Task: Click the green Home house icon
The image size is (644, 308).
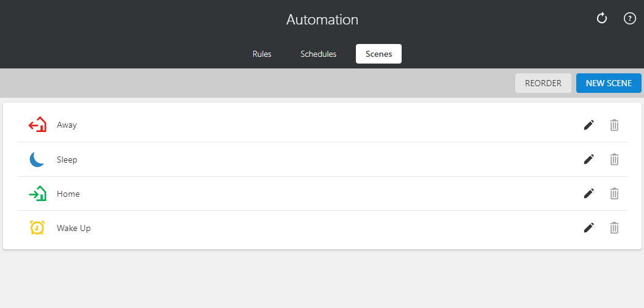Action: pos(37,193)
